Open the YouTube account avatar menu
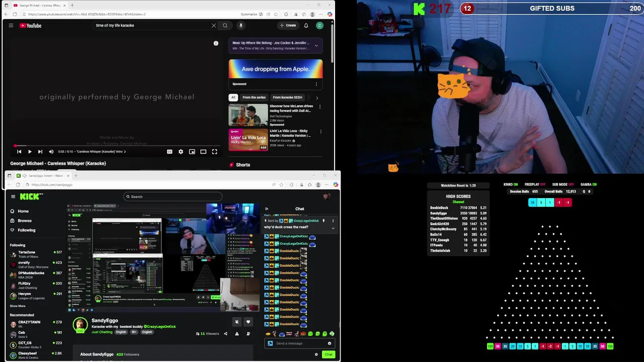The width and height of the screenshot is (644, 362). point(319,25)
